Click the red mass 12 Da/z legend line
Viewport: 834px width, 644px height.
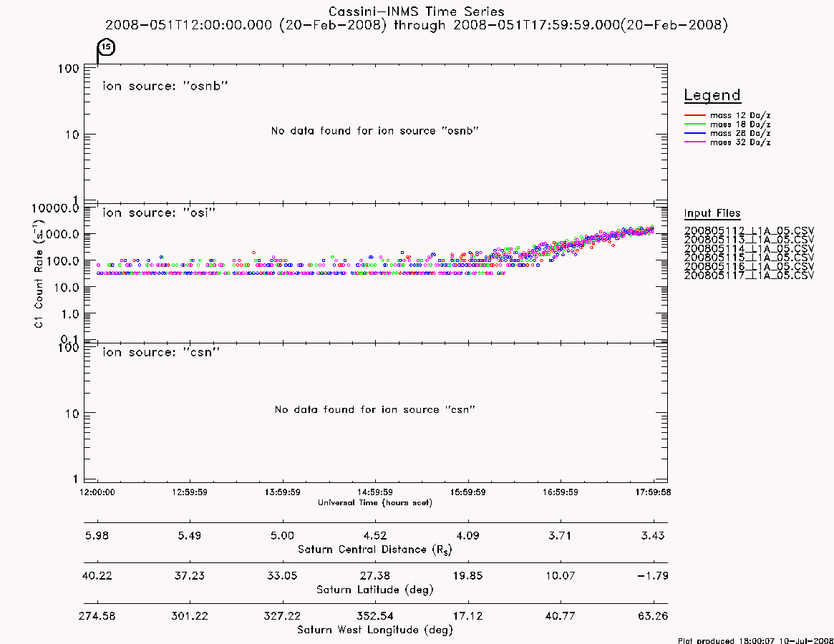[694, 115]
